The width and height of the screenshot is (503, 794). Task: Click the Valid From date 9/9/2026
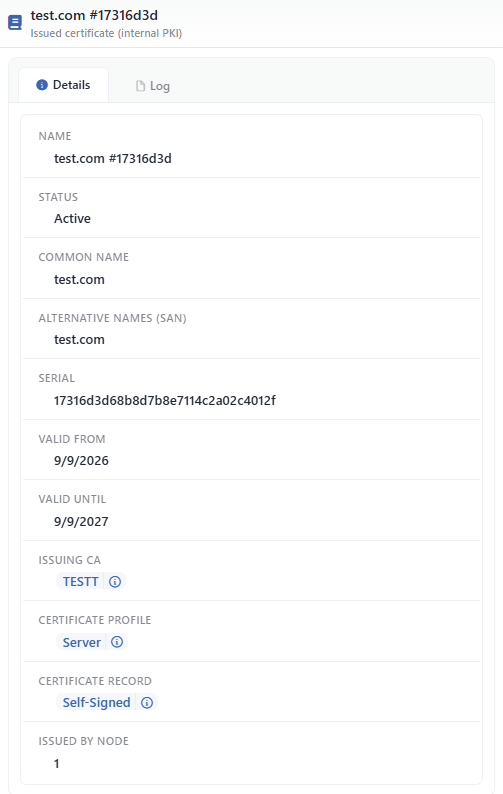[x=82, y=461]
